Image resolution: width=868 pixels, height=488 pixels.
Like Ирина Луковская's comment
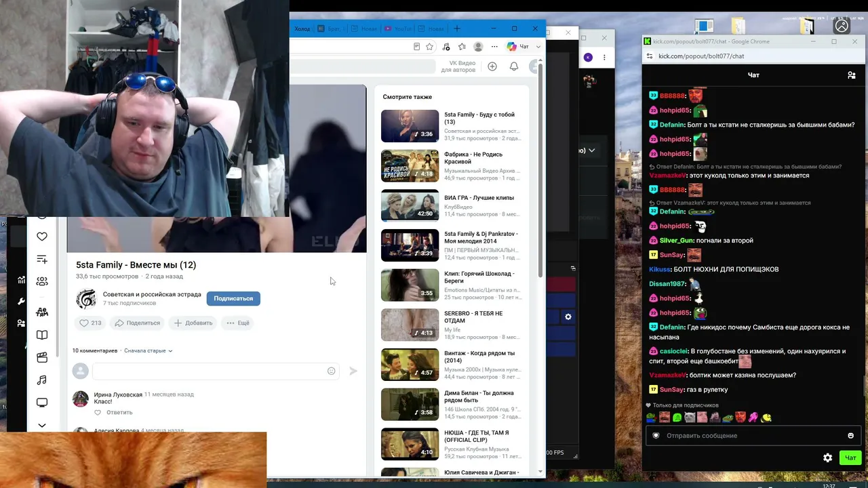[98, 413]
